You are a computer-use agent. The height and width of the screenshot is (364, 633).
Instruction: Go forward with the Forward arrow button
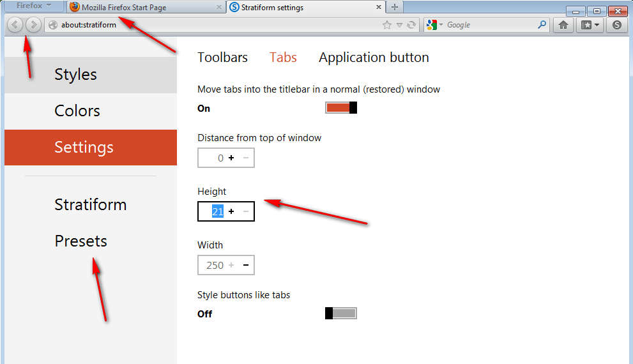33,25
